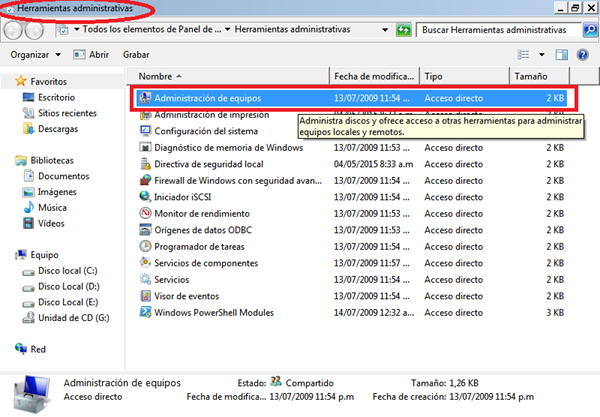
Task: Sort by the Tamaño column header
Action: coord(540,77)
